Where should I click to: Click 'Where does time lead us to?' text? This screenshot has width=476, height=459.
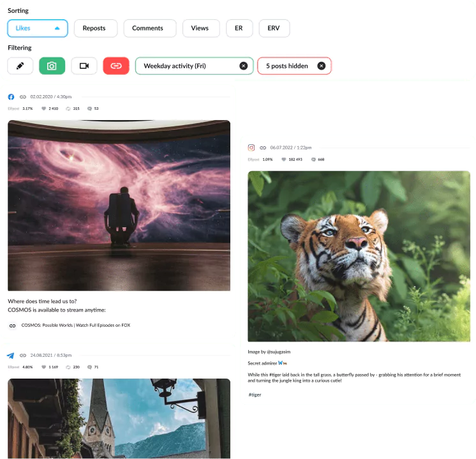click(x=42, y=301)
